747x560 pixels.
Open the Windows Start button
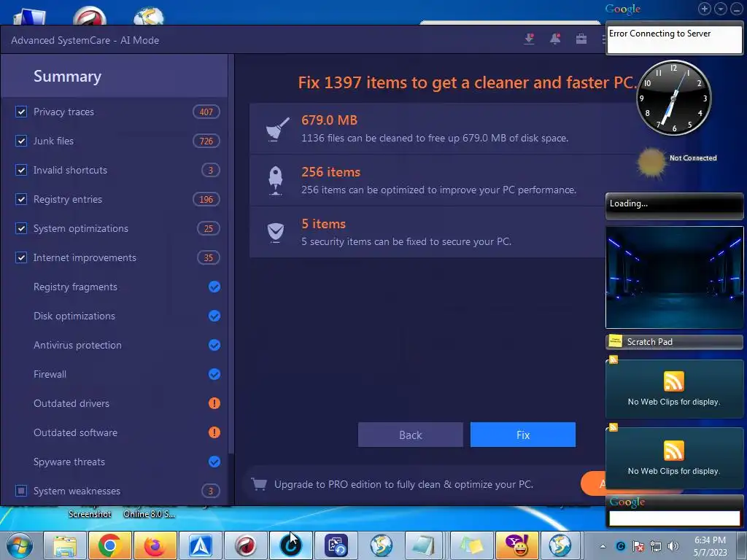tap(20, 545)
